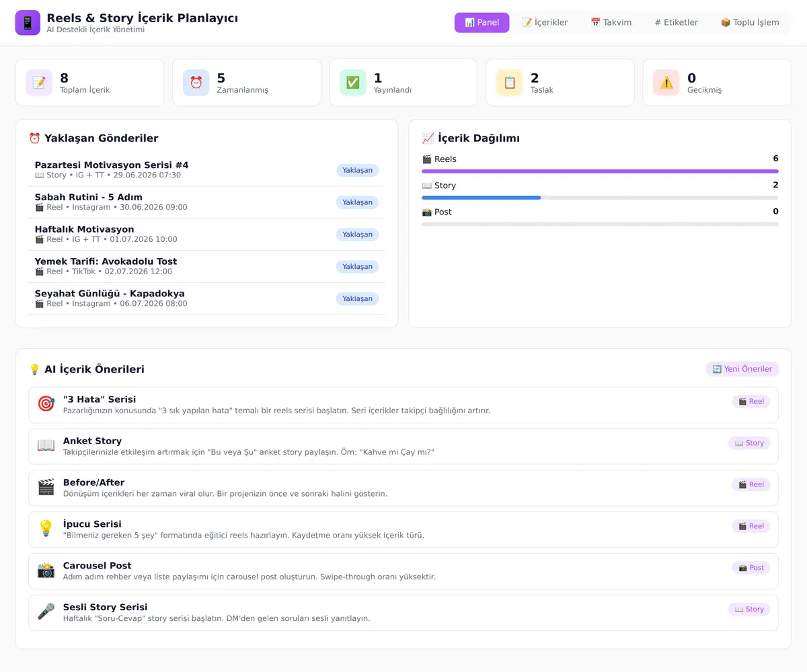
Task: Click the Post tag on Carousel Post
Action: pyautogui.click(x=751, y=568)
